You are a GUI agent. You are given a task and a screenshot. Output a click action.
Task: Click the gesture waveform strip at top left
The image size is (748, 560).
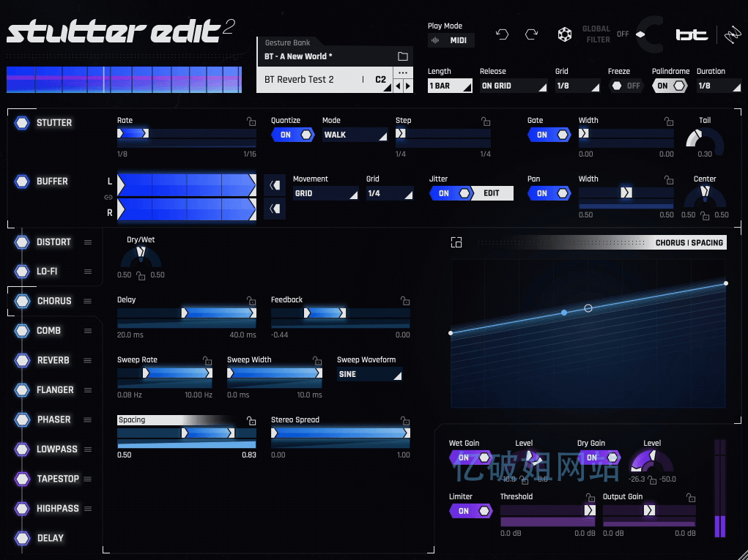tap(123, 80)
